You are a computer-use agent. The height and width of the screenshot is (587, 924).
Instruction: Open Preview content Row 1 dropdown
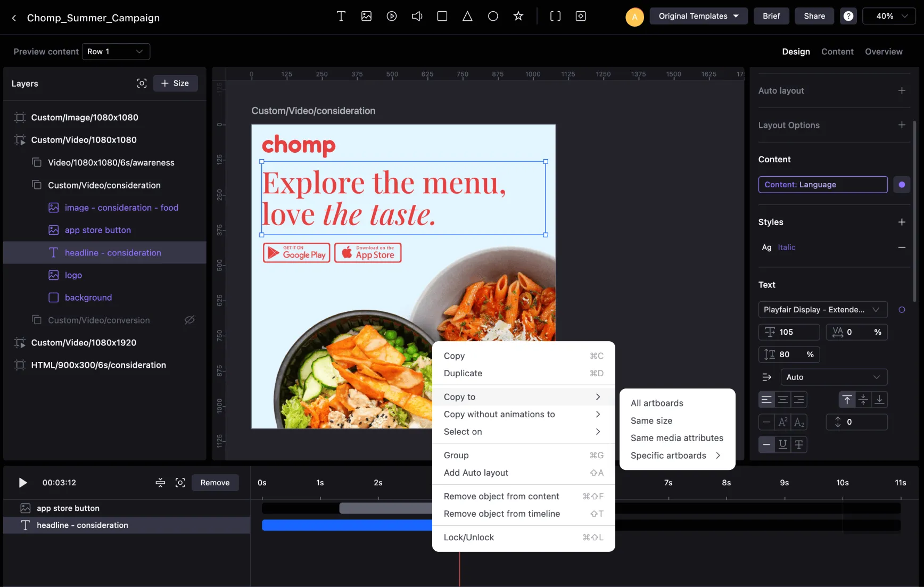click(116, 52)
